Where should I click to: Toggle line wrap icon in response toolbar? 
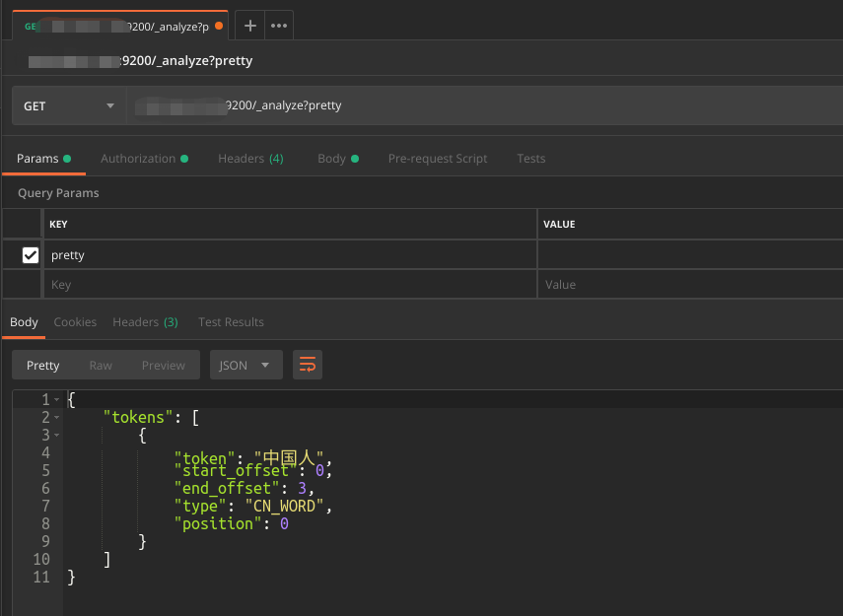tap(308, 365)
